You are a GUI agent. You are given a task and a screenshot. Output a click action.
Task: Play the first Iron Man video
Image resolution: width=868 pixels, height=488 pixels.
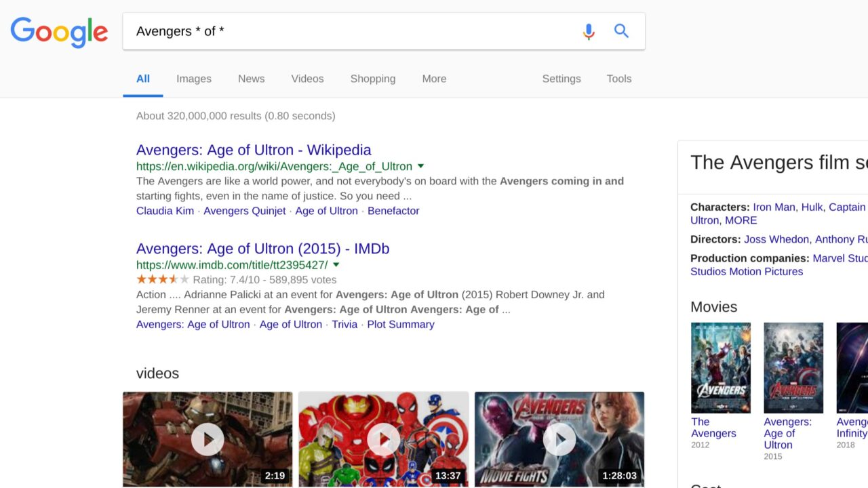point(207,439)
